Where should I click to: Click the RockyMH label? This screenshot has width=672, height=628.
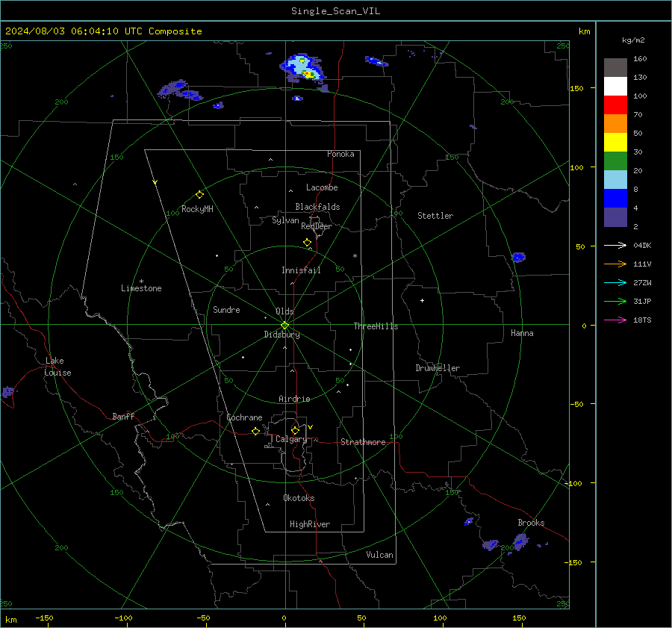pyautogui.click(x=197, y=209)
